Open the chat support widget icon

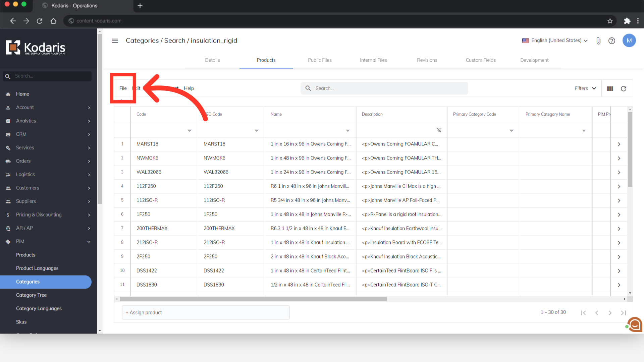click(x=634, y=324)
